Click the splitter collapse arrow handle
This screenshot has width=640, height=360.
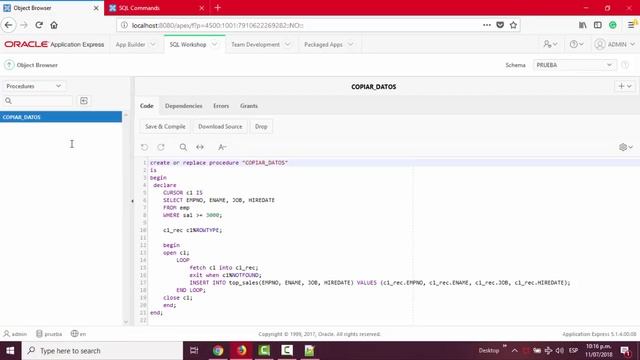point(132,201)
